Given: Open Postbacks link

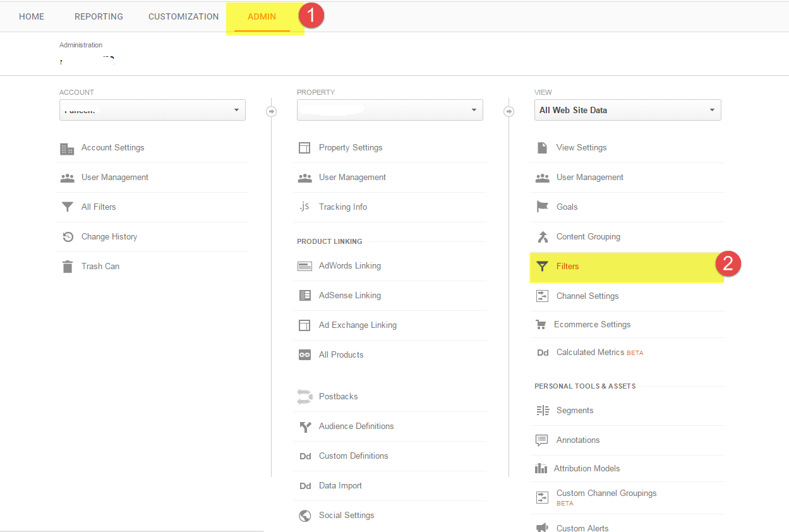Looking at the screenshot, I should pyautogui.click(x=339, y=397).
